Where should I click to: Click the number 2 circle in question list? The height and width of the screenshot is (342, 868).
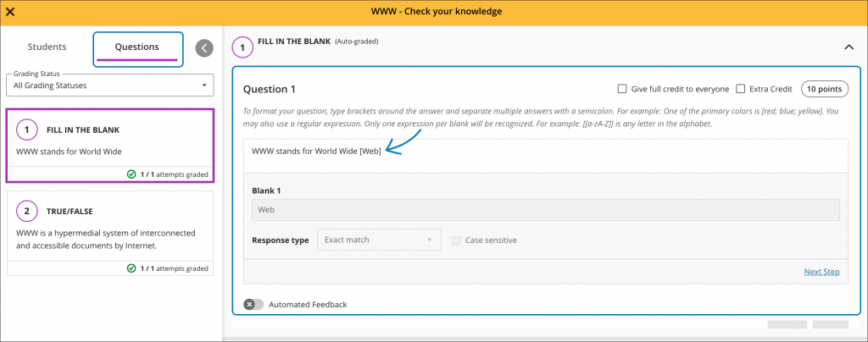coord(27,211)
